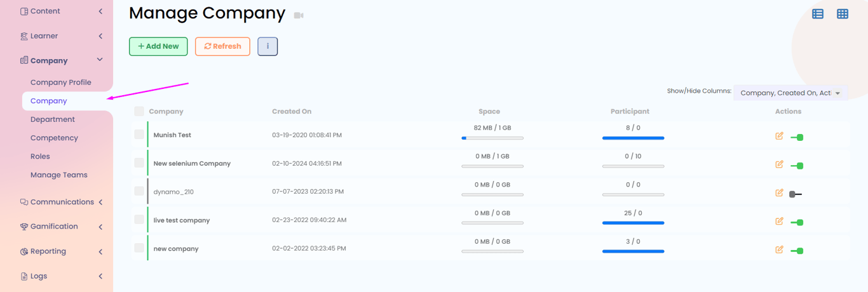Click the Learner sidebar icon
Image resolution: width=868 pixels, height=292 pixels.
coord(24,36)
